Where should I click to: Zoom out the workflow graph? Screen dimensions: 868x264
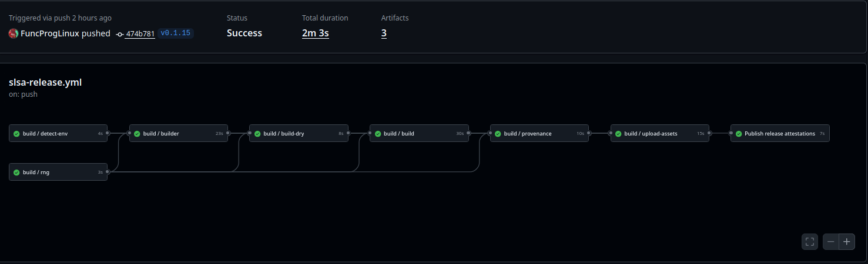coord(831,242)
